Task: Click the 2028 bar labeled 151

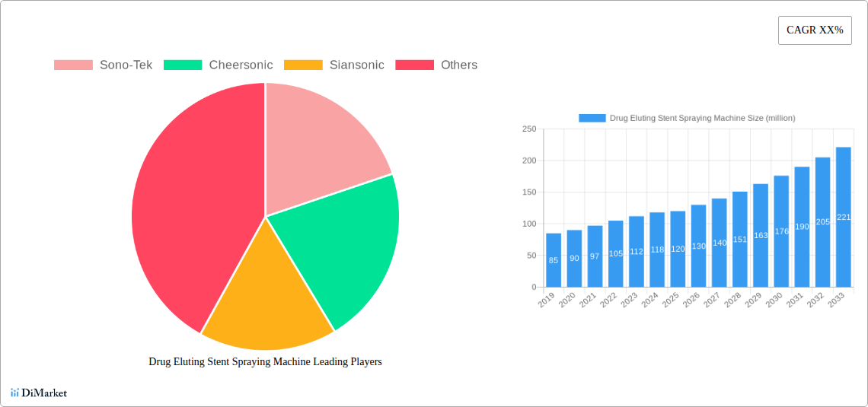Action: point(739,239)
